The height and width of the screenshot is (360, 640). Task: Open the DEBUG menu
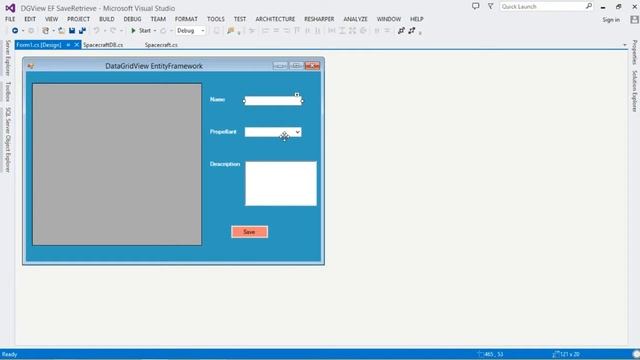coord(132,19)
